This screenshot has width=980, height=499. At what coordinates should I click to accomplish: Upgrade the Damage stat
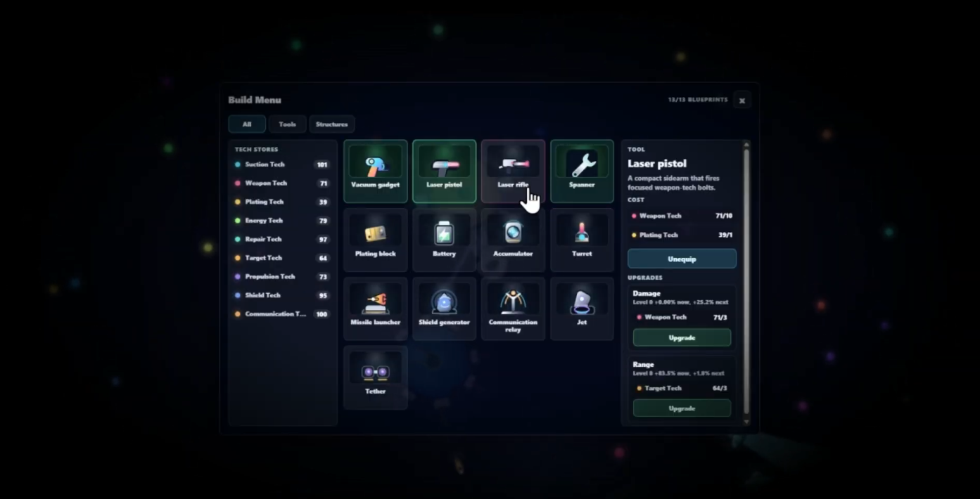(682, 338)
